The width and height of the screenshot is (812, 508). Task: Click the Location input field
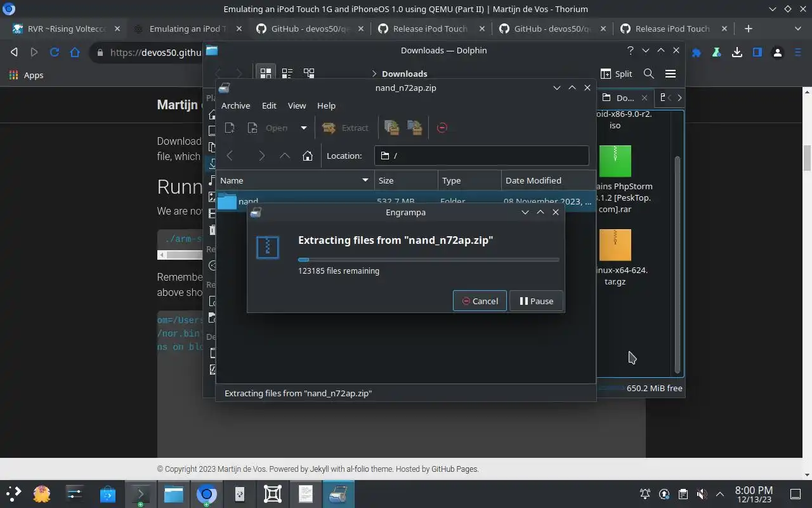[481, 156]
